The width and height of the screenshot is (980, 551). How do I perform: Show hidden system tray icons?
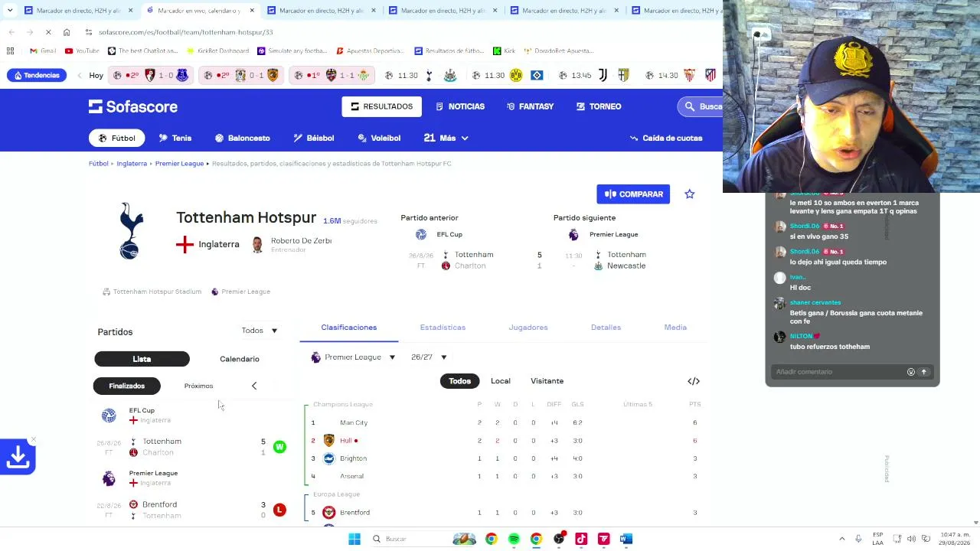842,539
